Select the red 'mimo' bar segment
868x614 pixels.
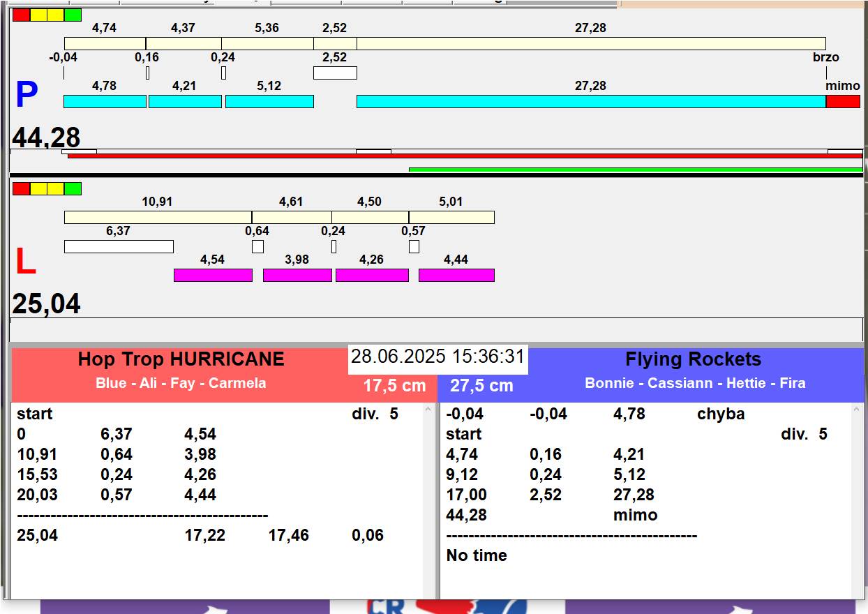tap(843, 102)
